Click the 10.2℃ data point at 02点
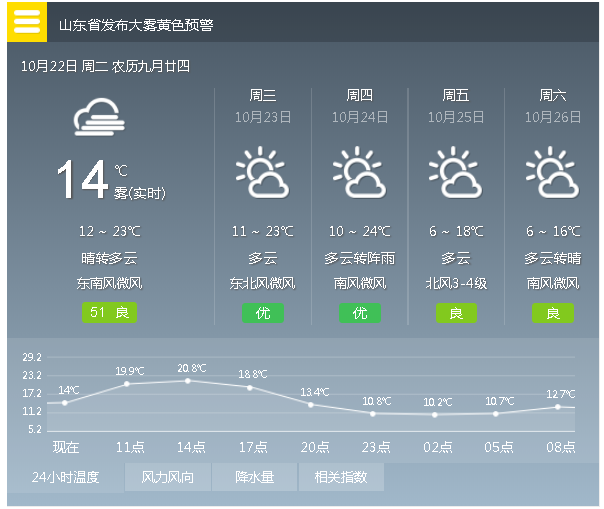This screenshot has width=604, height=509. click(x=435, y=415)
